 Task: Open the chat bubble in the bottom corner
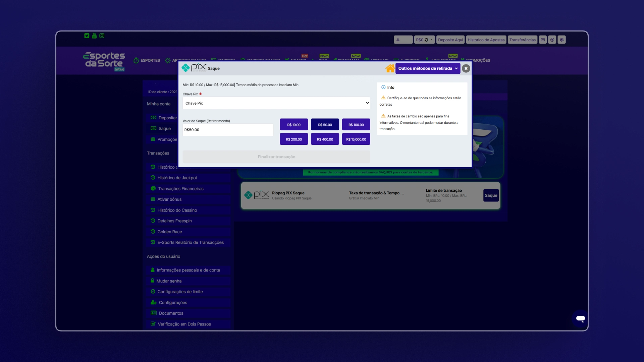coord(580,319)
